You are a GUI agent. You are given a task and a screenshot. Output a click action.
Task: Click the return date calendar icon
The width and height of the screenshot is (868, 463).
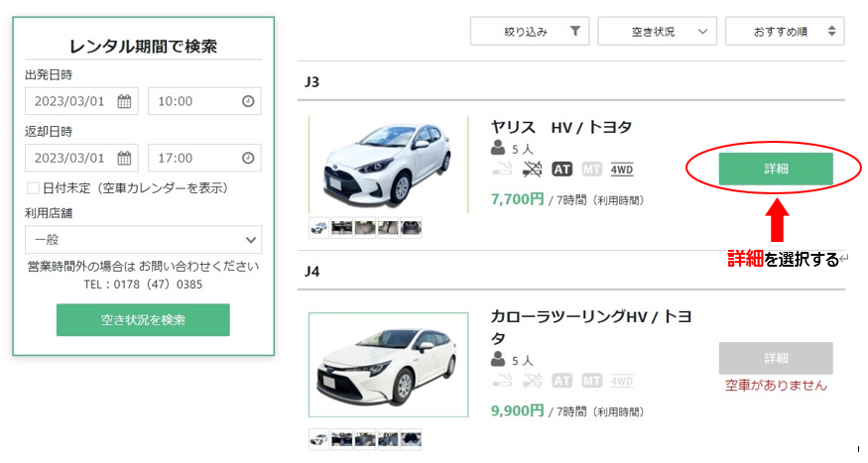tap(124, 158)
